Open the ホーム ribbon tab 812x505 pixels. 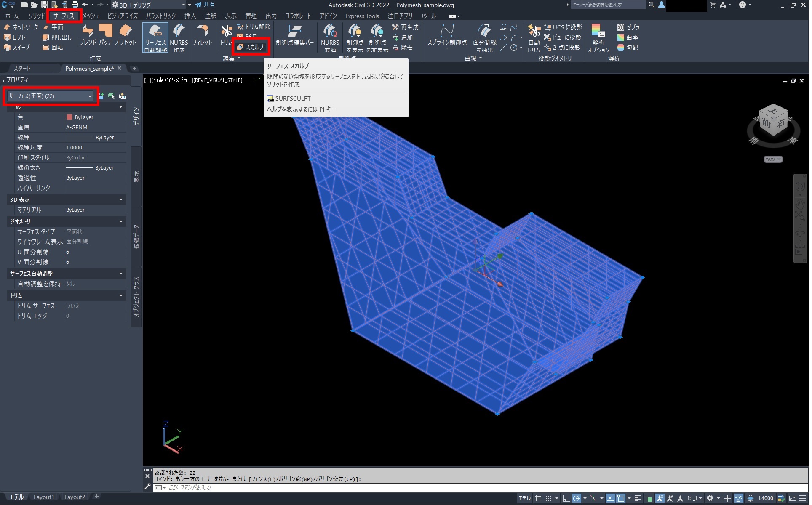point(12,16)
